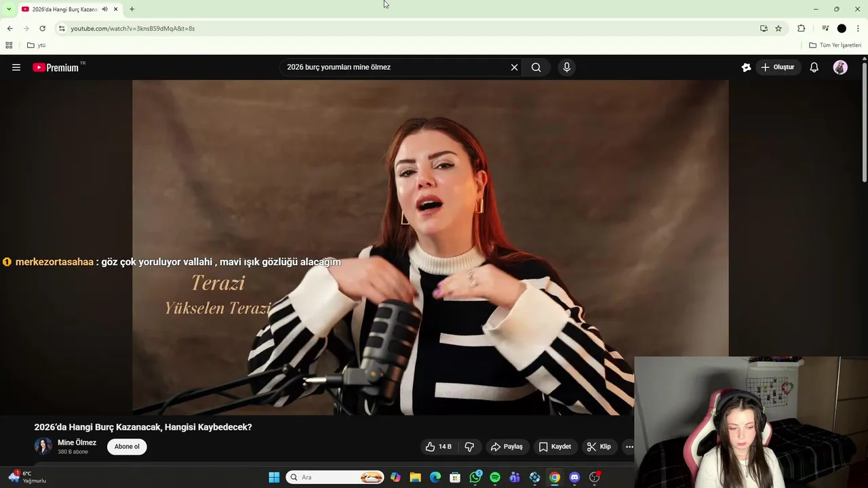Click the address bar URL
868x488 pixels.
coord(133,28)
